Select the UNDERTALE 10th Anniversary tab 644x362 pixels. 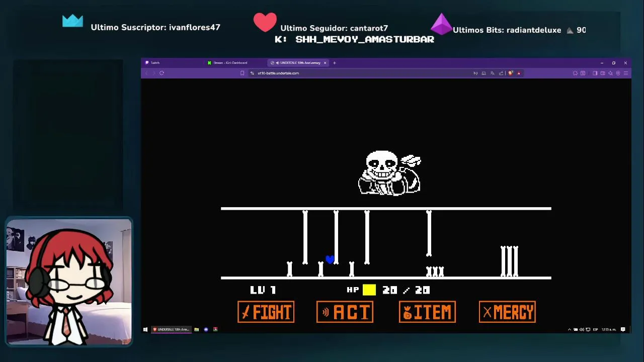[x=298, y=63]
